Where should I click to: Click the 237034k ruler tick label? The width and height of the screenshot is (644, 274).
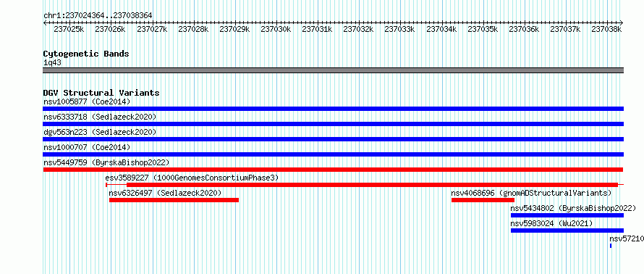pyautogui.click(x=441, y=30)
